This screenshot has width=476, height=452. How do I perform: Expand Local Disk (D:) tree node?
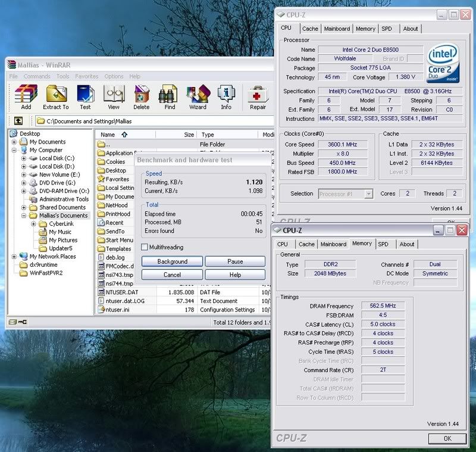point(24,167)
